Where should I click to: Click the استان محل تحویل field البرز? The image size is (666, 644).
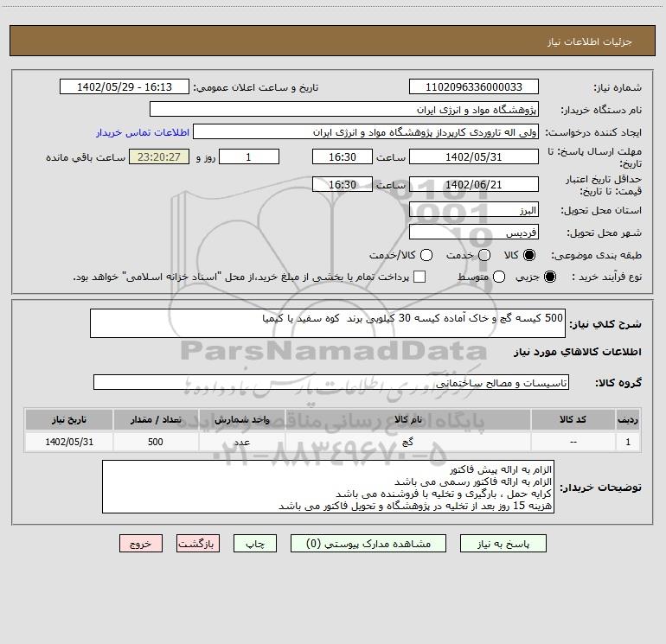[474, 210]
